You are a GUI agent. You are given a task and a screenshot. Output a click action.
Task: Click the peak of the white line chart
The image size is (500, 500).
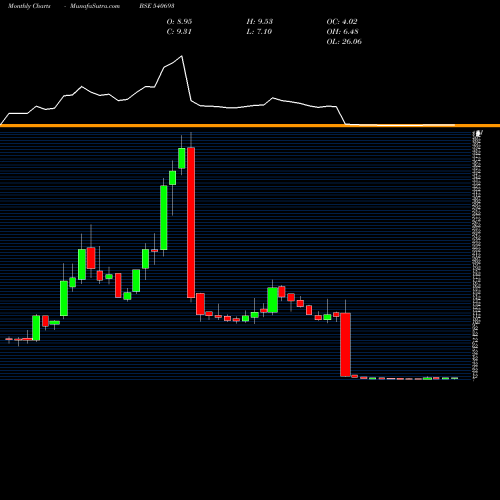point(182,56)
